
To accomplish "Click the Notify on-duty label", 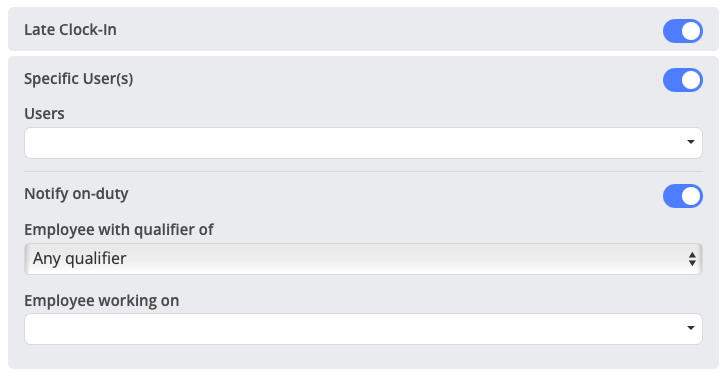I will point(76,193).
